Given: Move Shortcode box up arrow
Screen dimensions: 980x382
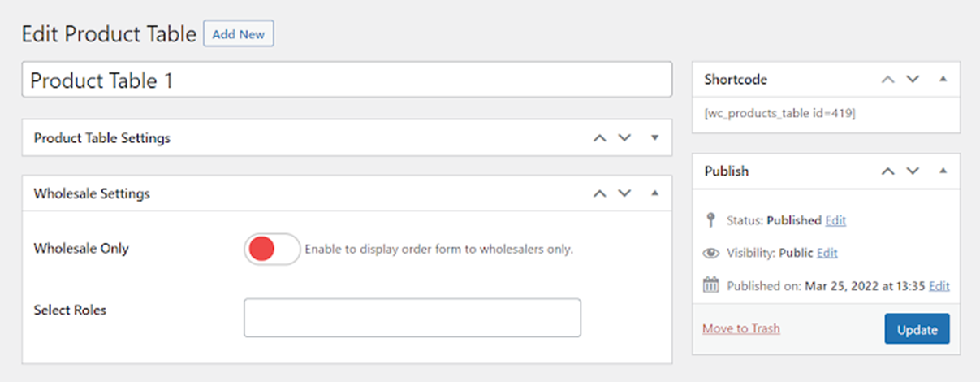Looking at the screenshot, I should point(888,79).
